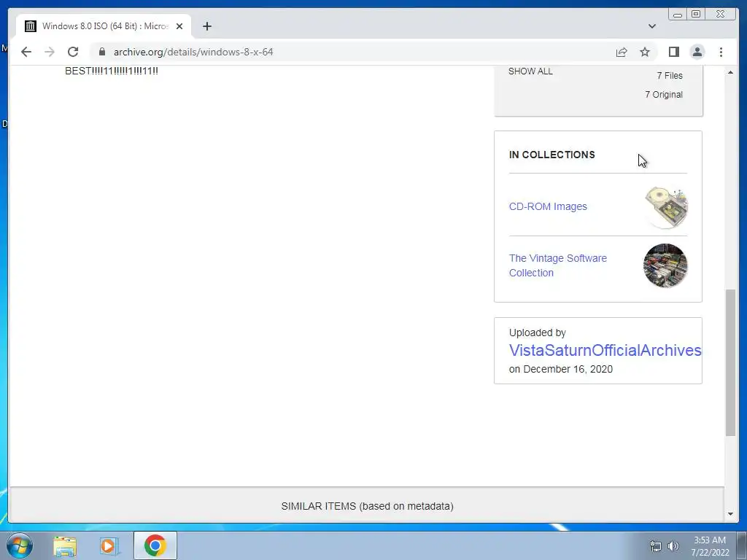This screenshot has width=747, height=560.
Task: Open VistaSaturnOfficialArchives uploader profile
Action: pyautogui.click(x=605, y=351)
